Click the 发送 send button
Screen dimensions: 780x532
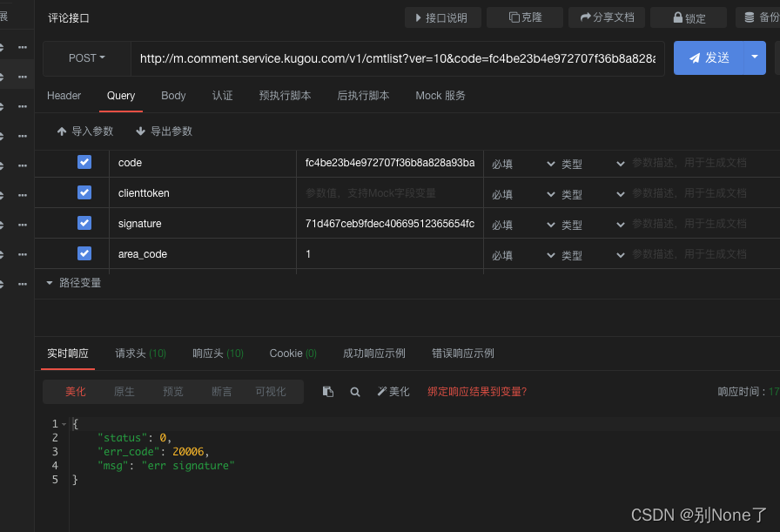709,57
